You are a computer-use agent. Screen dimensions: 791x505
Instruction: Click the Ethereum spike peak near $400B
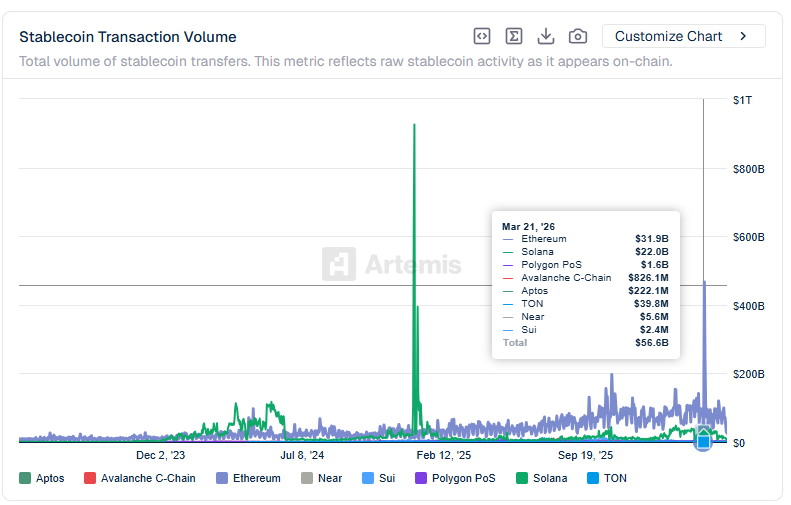tap(704, 283)
